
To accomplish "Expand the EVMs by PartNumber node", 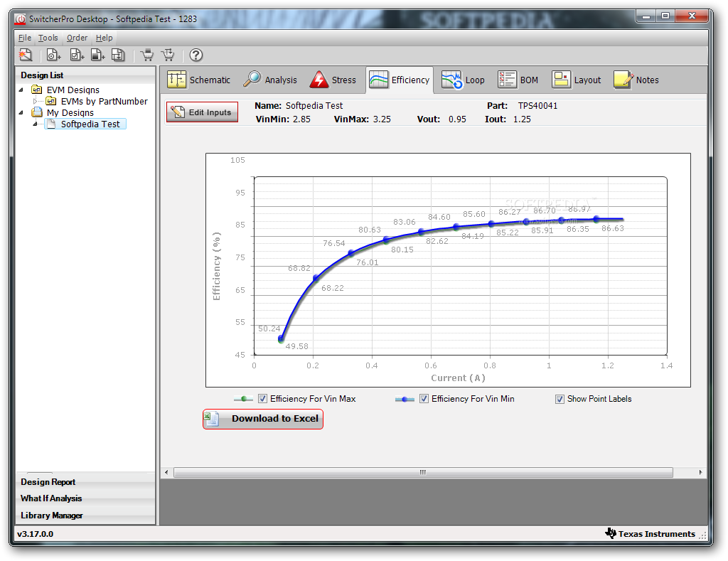I will click(36, 101).
